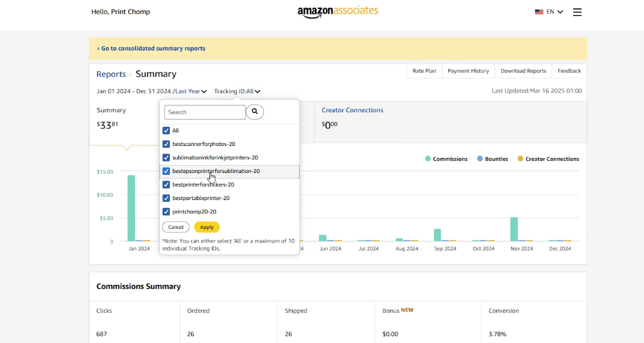The height and width of the screenshot is (343, 644).
Task: Uncheck bestepsonprinterforsublimation-20 checkbox
Action: coord(166,171)
